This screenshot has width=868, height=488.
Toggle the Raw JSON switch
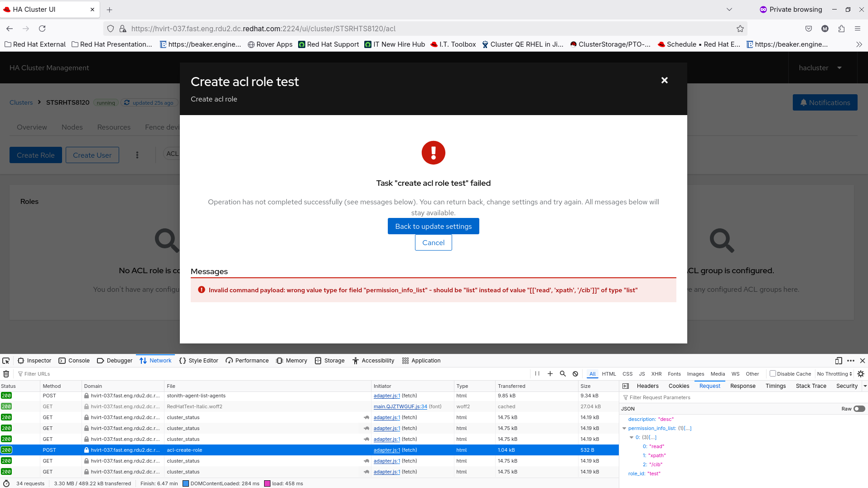pos(859,409)
